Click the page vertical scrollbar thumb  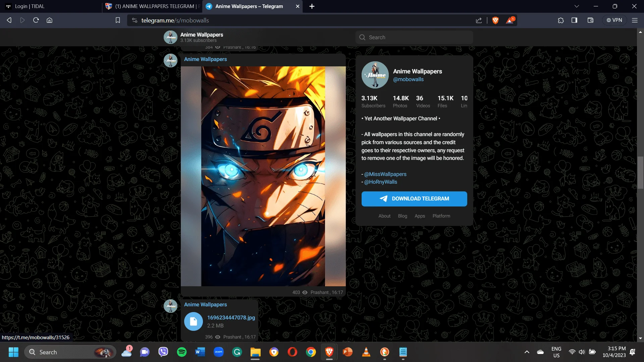point(640,173)
